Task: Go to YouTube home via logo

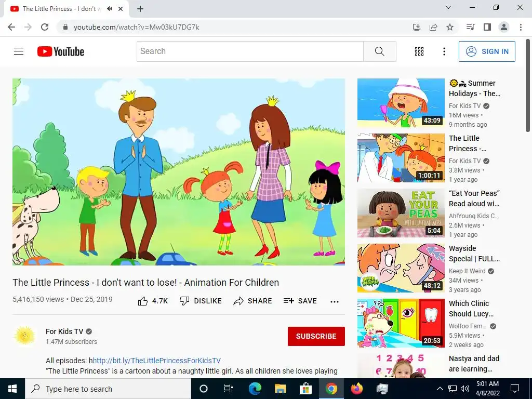Action: (x=61, y=51)
